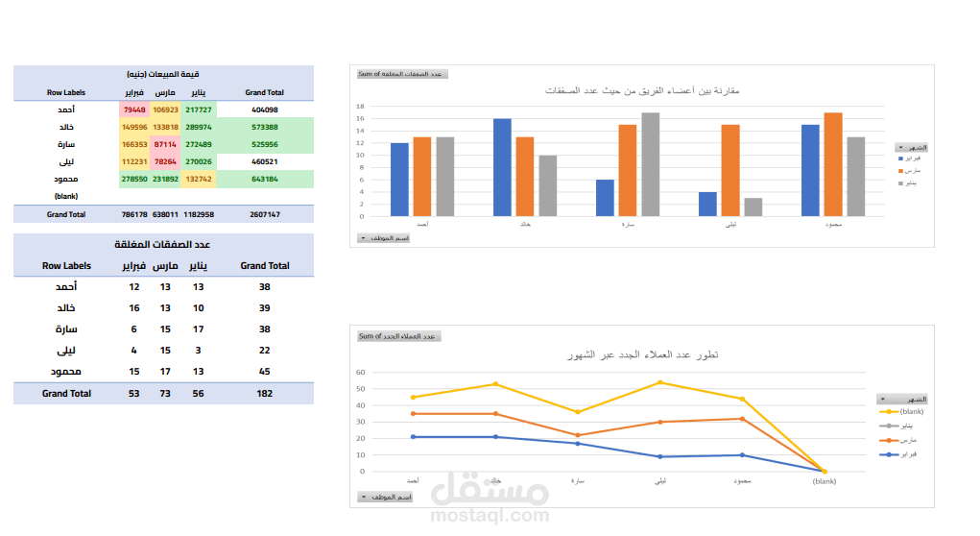Select the cell with value 87114

166,144
